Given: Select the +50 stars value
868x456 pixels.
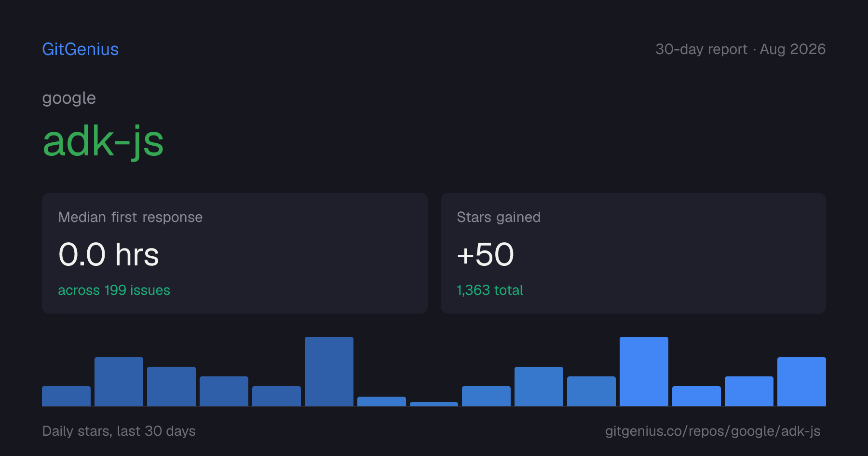Looking at the screenshot, I should (x=485, y=254).
